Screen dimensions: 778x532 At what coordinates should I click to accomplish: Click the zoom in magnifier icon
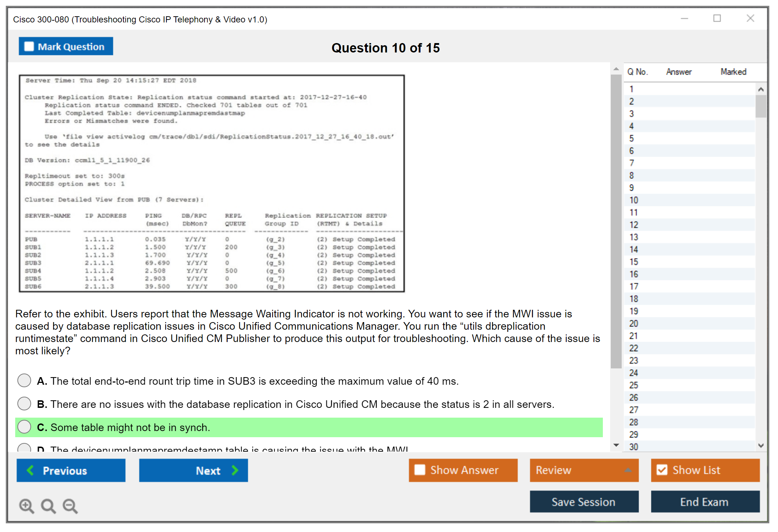click(26, 506)
